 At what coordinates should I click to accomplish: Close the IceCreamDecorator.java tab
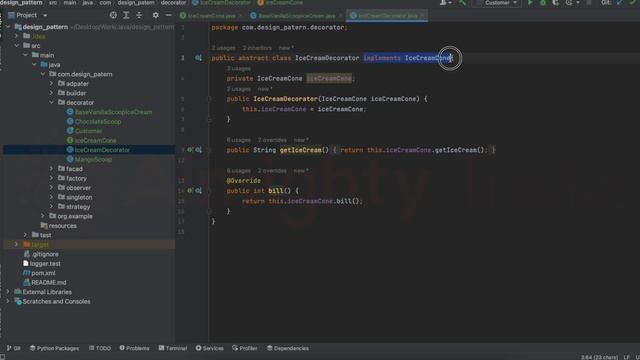pyautogui.click(x=422, y=16)
